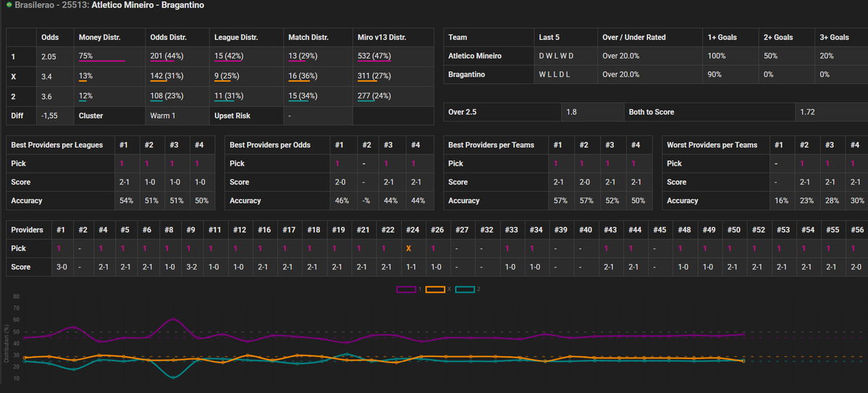The width and height of the screenshot is (868, 393).
Task: Click the Both to Score odds 1.72
Action: tap(807, 111)
